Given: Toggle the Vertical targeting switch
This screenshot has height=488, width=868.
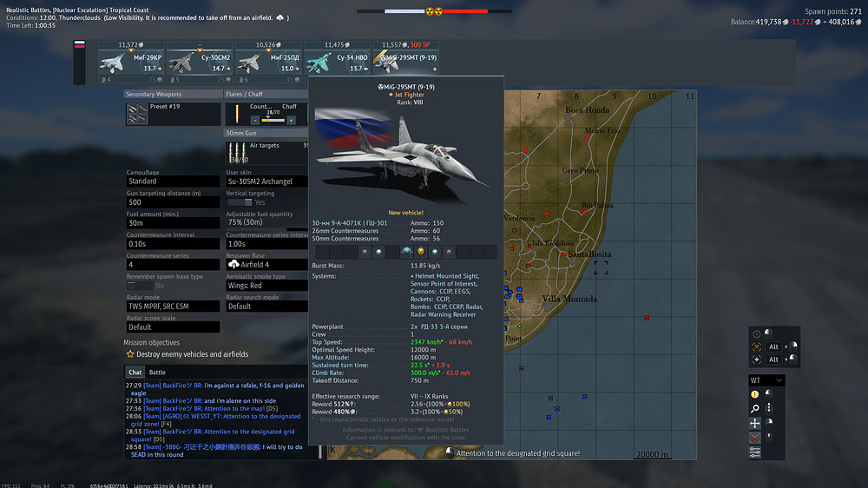Looking at the screenshot, I should click(x=240, y=202).
